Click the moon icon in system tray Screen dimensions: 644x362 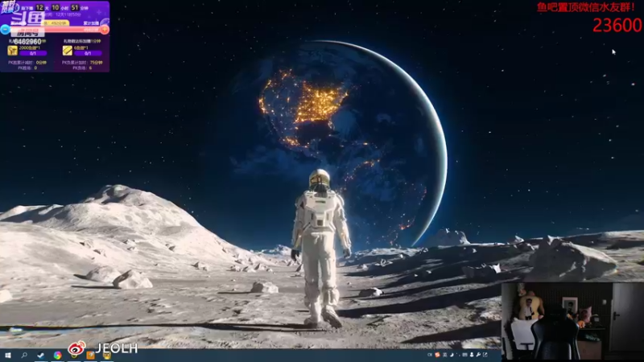pyautogui.click(x=452, y=355)
